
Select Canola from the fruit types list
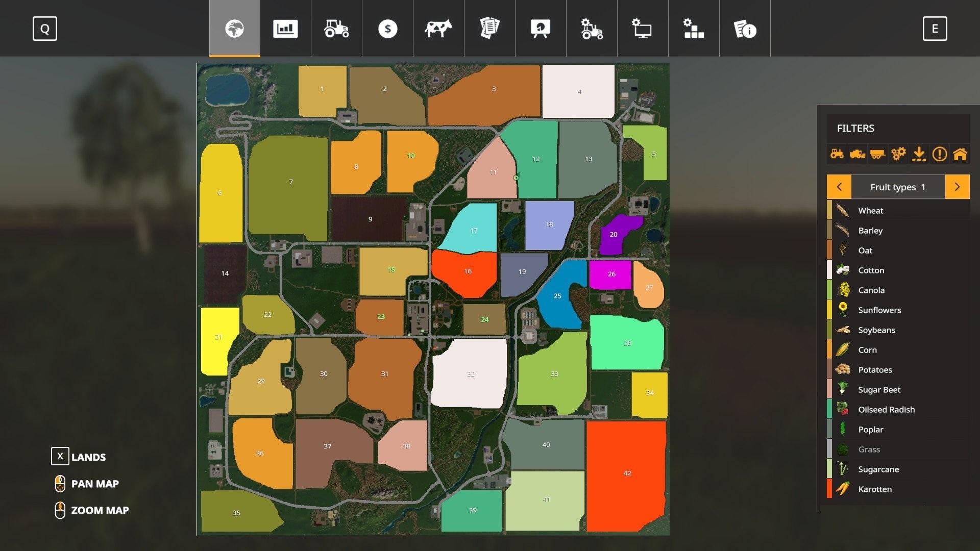[x=871, y=289]
